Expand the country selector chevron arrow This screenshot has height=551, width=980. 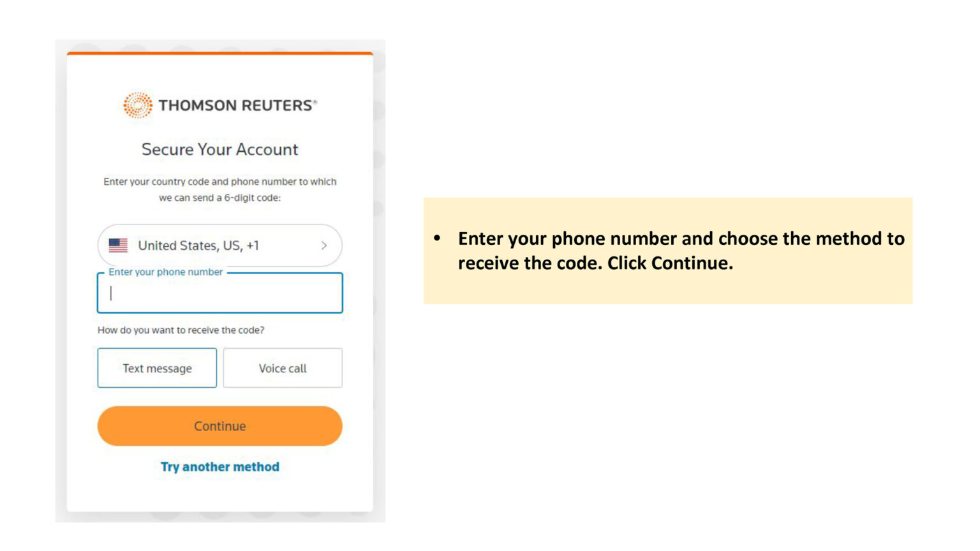pyautogui.click(x=324, y=246)
